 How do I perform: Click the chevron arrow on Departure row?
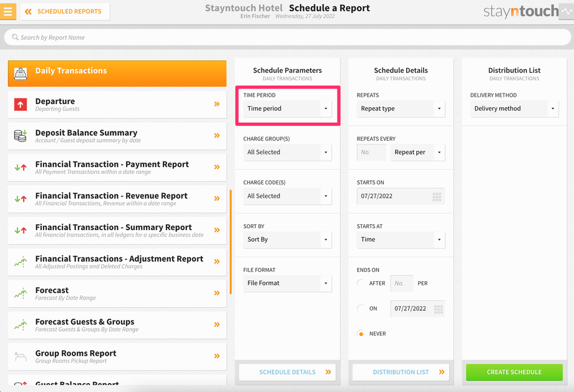tap(217, 104)
